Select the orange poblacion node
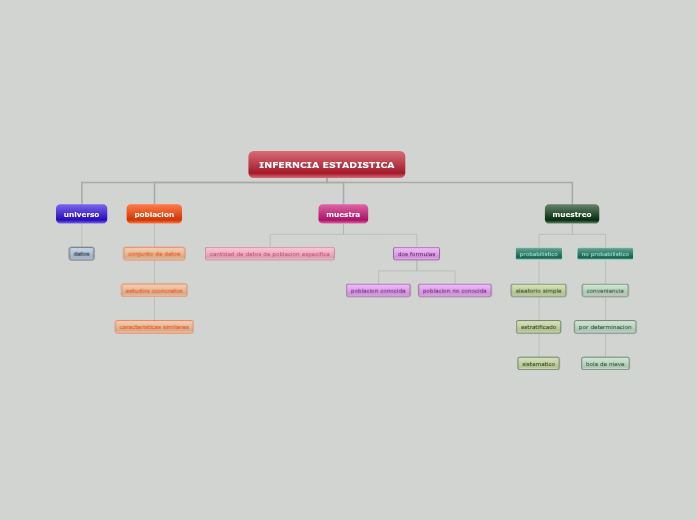The width and height of the screenshot is (697, 520). click(154, 214)
